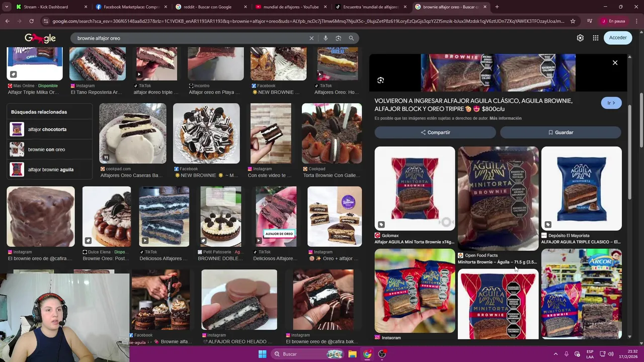Screen dimensions: 644x362
Task: Open the Windows Start menu
Action: click(x=262, y=354)
